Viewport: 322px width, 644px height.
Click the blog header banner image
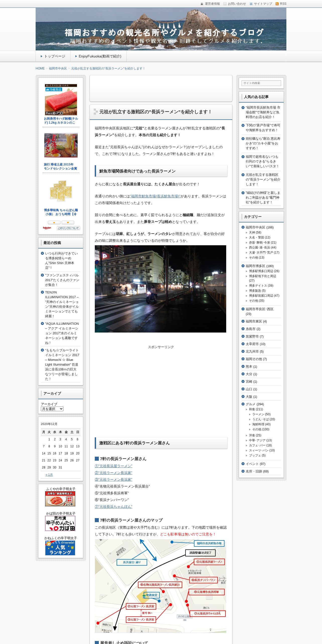[x=161, y=29]
